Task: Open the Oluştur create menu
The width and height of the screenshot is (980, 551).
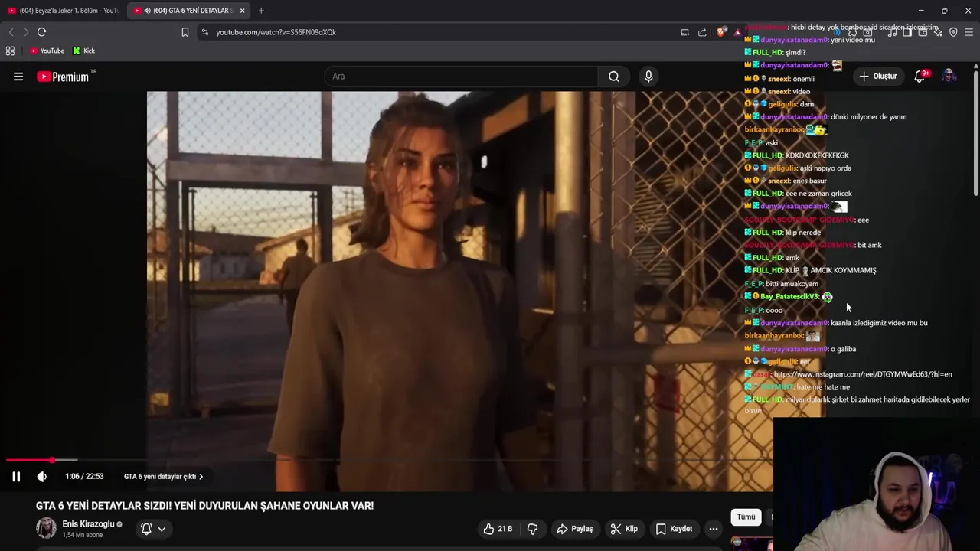Action: click(x=877, y=77)
